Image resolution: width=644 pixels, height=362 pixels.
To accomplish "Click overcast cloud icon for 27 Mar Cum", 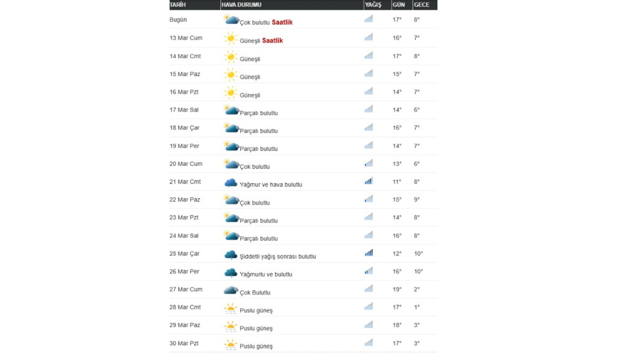I will click(x=230, y=290).
